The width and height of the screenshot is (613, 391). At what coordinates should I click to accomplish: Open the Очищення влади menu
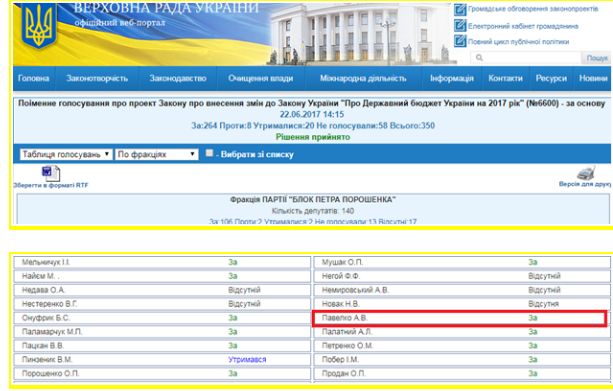tap(261, 78)
